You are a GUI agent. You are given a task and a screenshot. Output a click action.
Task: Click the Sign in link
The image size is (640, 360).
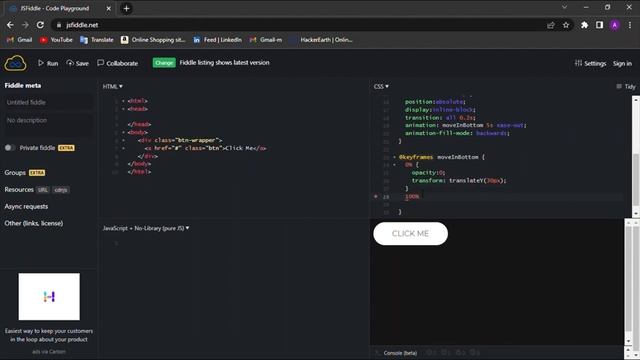pyautogui.click(x=622, y=63)
